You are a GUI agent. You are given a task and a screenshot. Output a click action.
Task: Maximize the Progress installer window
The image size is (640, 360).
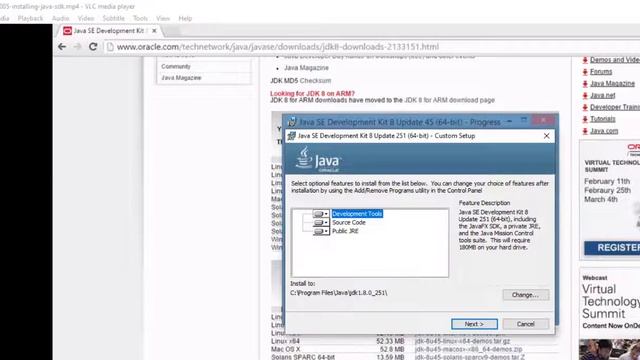click(524, 121)
